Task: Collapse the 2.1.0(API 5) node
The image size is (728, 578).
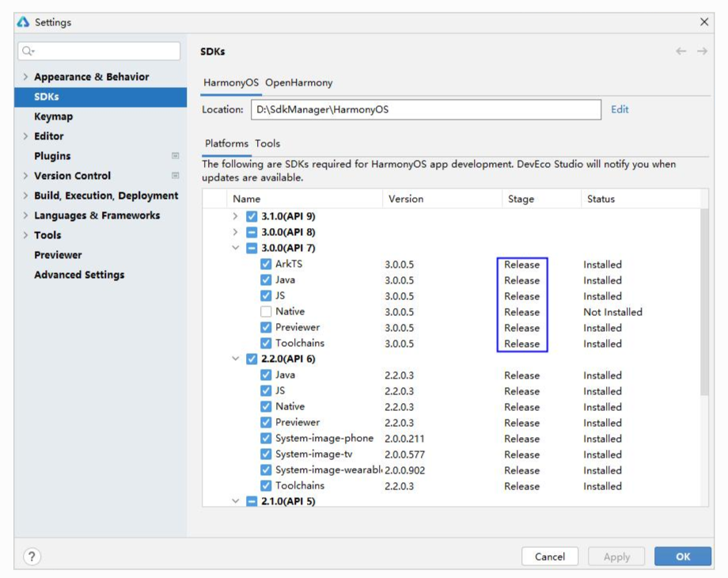Action: [x=235, y=501]
